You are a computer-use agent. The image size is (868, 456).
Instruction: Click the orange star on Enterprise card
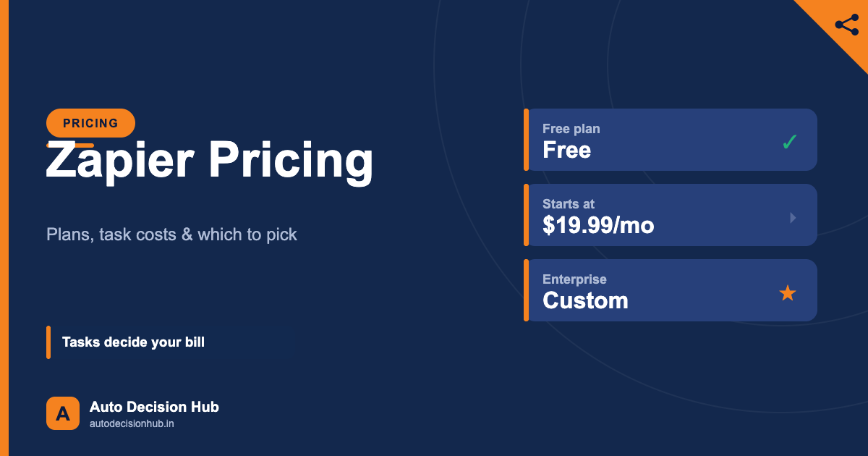click(x=787, y=292)
